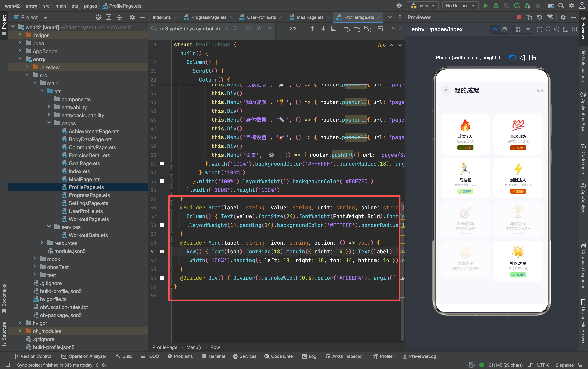Open the global search magnifier
588x369 pixels.
[x=561, y=6]
